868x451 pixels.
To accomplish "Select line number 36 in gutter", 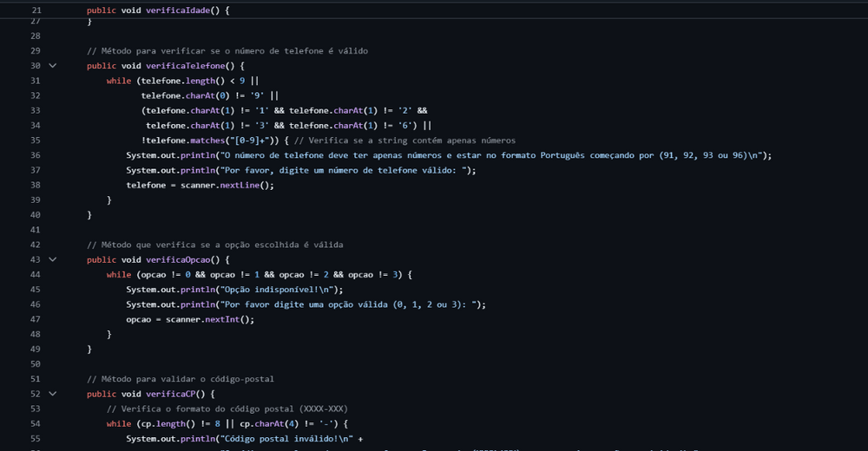I will pyautogui.click(x=36, y=155).
